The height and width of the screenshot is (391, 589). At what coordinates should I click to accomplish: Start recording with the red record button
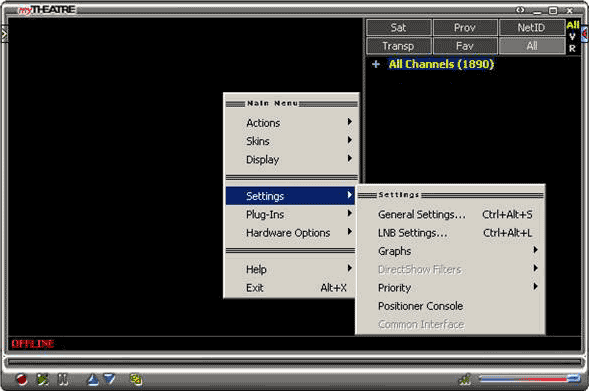coord(22,379)
